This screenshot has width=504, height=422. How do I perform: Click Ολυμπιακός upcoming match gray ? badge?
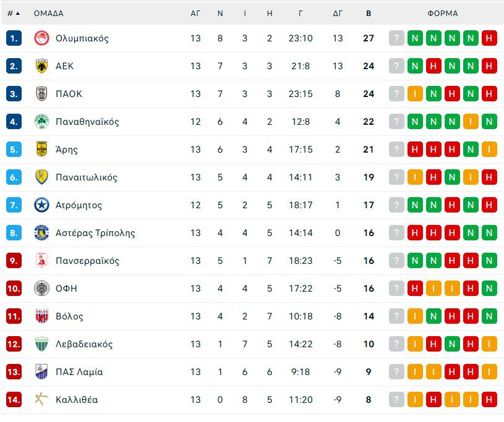pos(396,38)
